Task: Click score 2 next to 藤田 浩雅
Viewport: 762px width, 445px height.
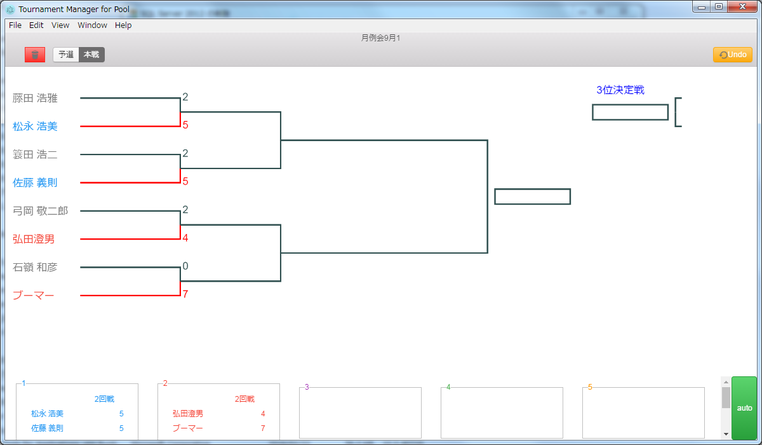Action: 185,97
